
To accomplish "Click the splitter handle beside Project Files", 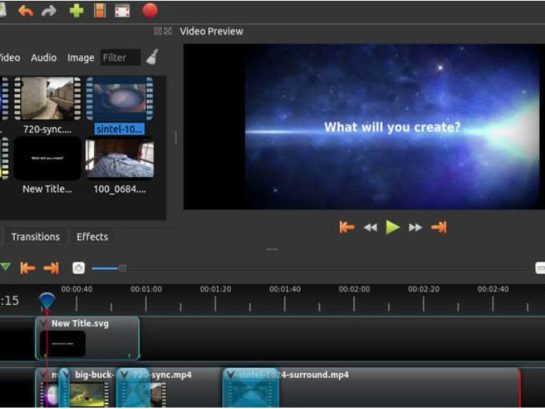I will click(176, 138).
